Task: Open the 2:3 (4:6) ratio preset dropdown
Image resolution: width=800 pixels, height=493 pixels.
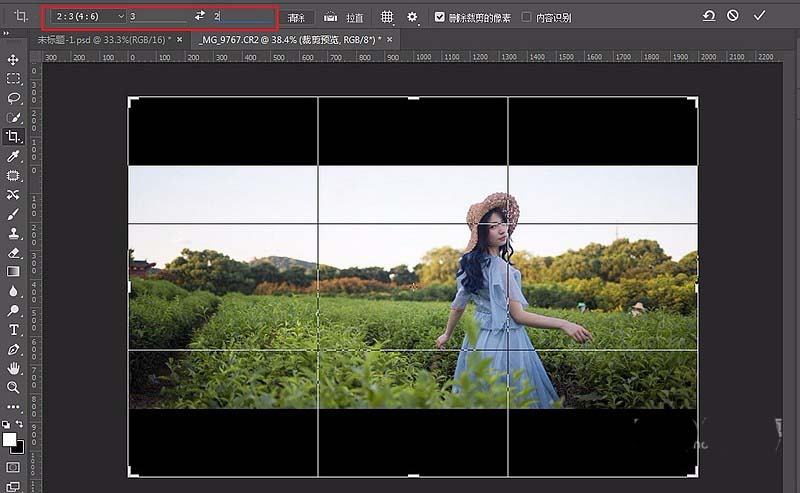Action: (x=90, y=17)
